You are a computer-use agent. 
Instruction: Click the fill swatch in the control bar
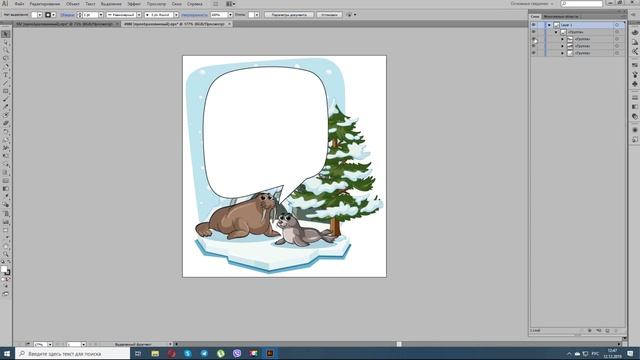34,15
